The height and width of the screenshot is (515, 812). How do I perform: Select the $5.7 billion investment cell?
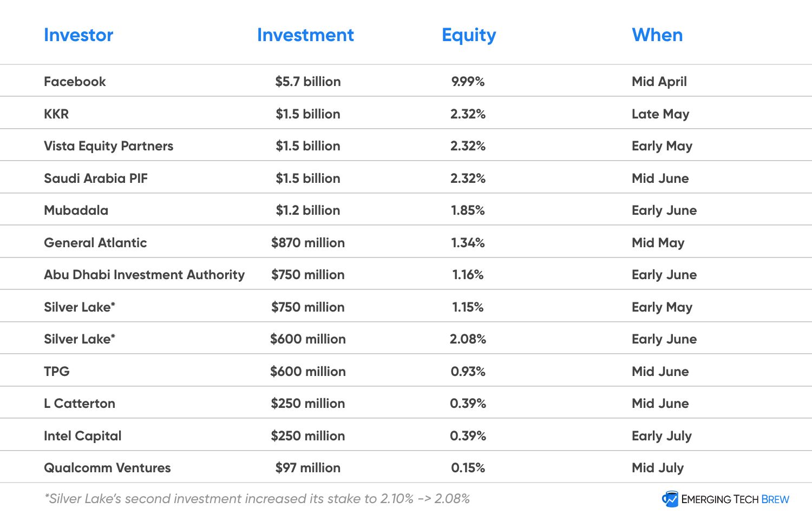coord(308,82)
